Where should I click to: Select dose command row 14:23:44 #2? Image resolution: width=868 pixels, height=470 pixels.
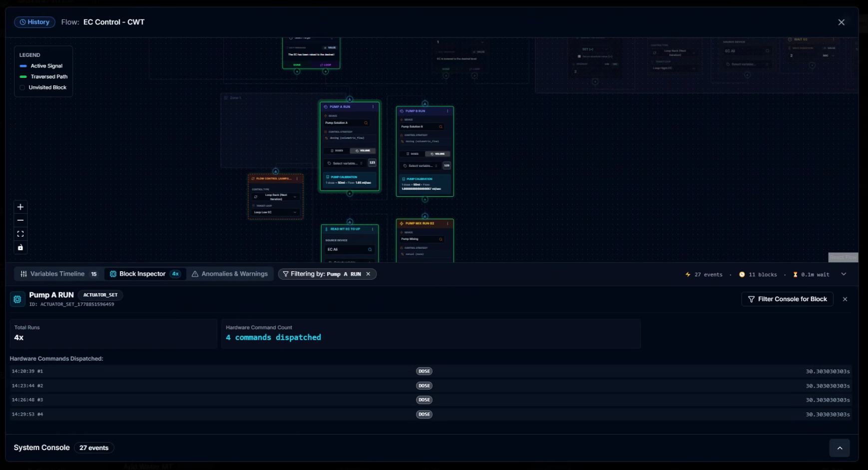pyautogui.click(x=431, y=386)
